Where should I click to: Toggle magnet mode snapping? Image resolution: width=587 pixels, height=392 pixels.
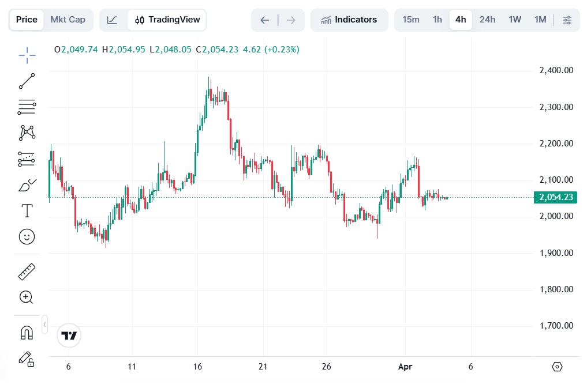[x=27, y=333]
